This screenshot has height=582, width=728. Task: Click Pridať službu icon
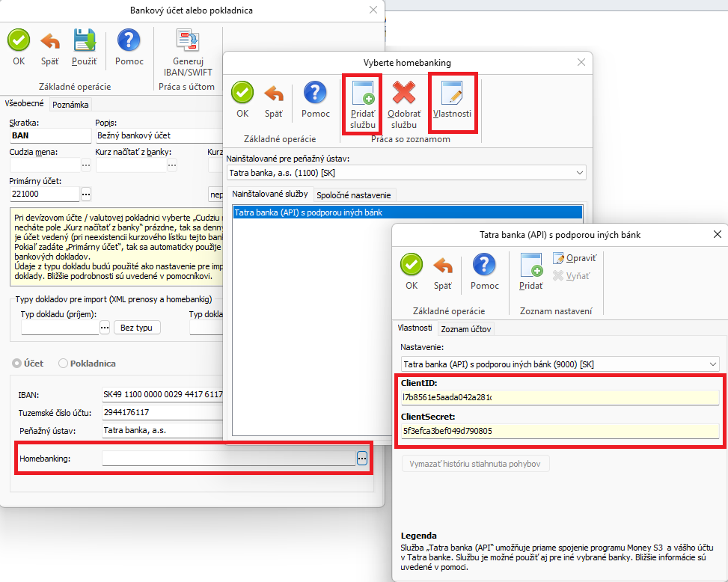click(363, 94)
